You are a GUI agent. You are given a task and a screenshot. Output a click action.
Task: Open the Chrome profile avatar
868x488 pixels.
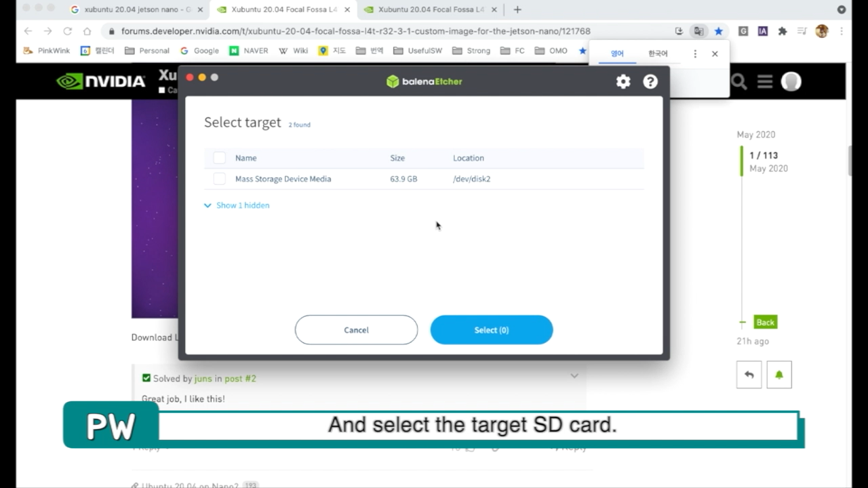[x=822, y=31]
